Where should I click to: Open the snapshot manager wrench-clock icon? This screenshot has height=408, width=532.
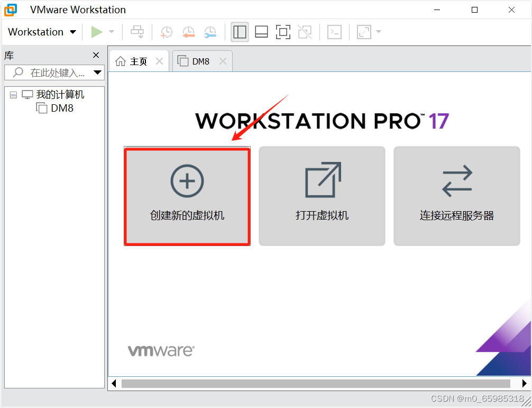pos(210,32)
